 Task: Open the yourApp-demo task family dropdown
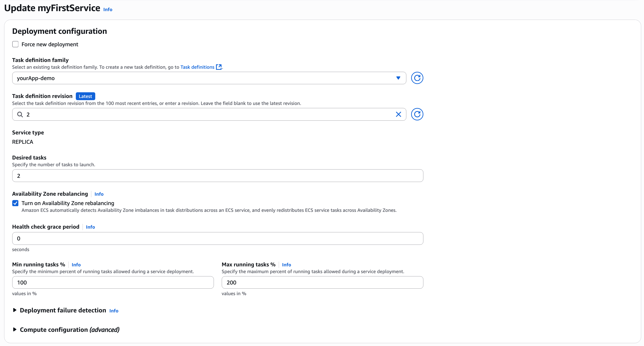coord(209,78)
